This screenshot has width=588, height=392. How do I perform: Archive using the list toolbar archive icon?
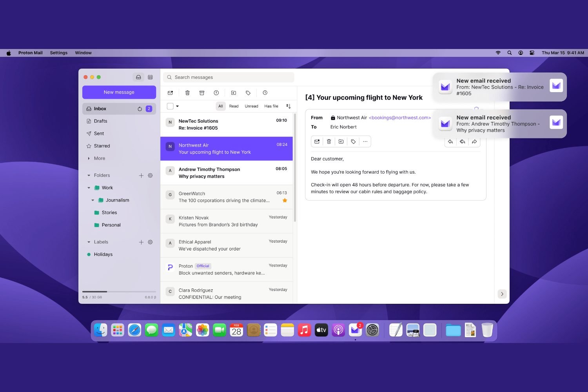tap(202, 93)
